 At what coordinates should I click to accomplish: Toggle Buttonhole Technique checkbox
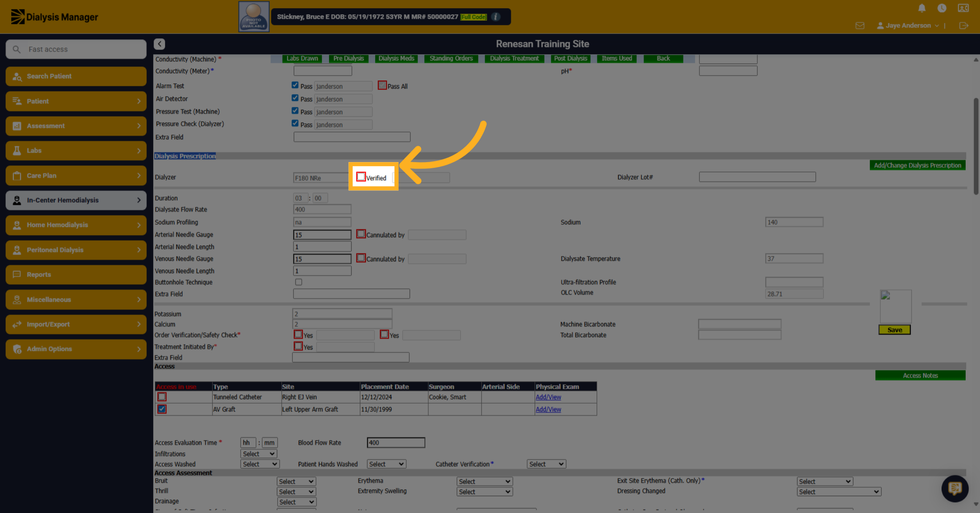[298, 282]
